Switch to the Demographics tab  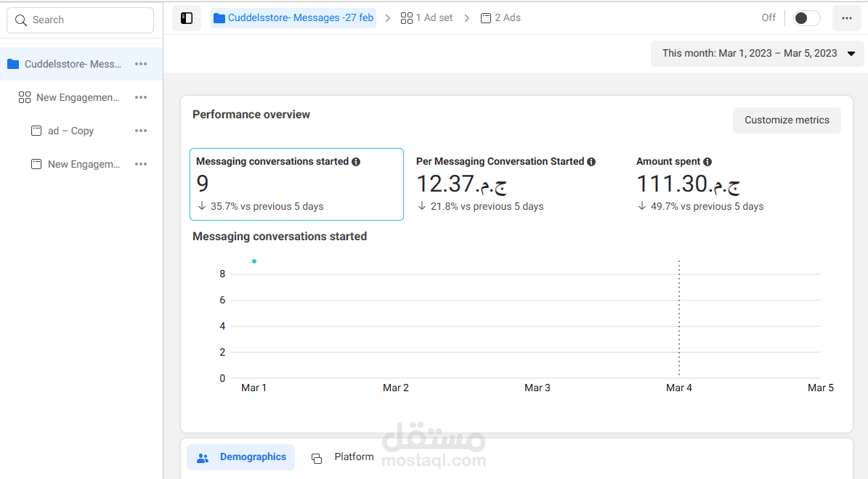241,457
